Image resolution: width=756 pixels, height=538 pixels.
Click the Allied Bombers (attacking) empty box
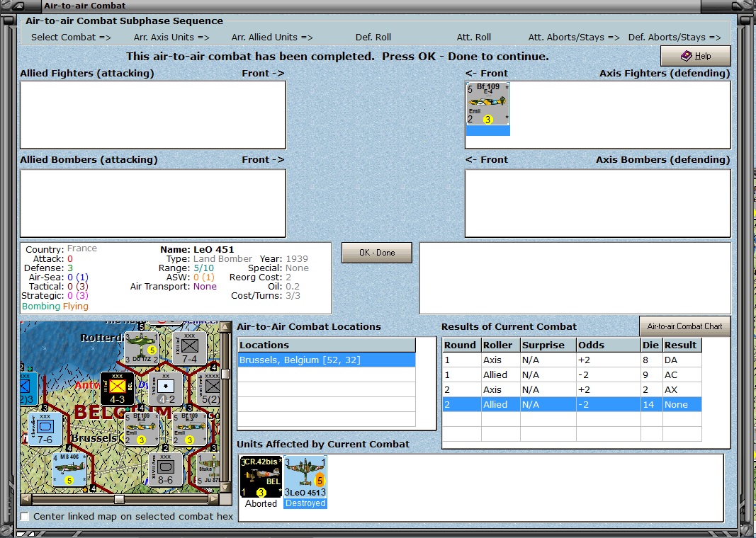point(153,203)
